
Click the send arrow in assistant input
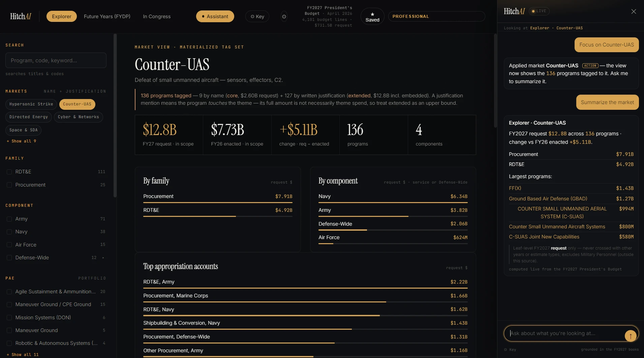pyautogui.click(x=631, y=336)
